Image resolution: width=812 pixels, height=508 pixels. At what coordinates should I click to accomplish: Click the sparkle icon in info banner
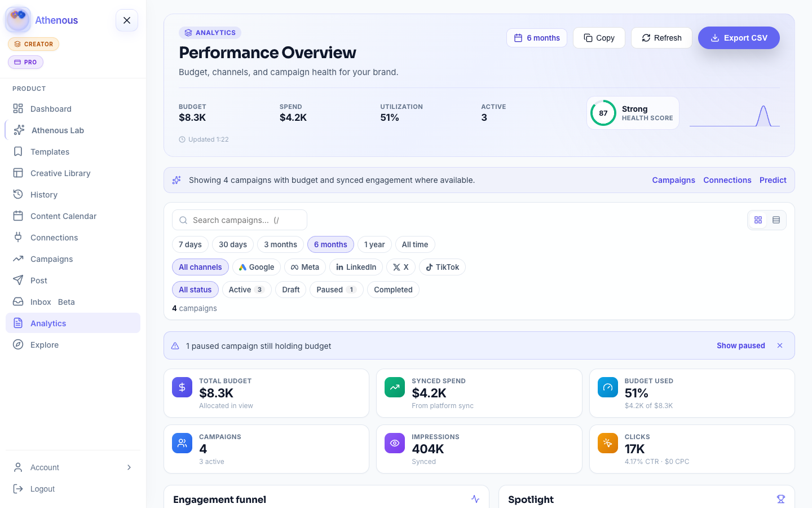pyautogui.click(x=176, y=180)
